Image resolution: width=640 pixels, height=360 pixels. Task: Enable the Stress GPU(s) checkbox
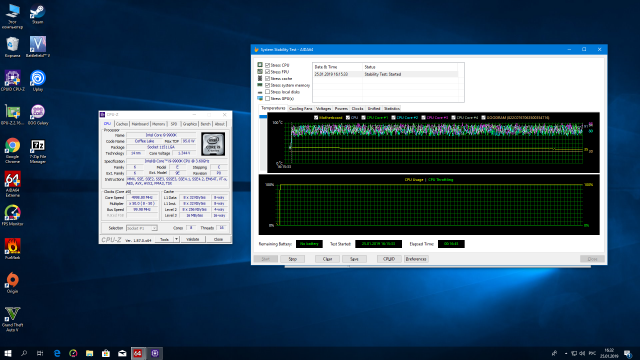268,98
